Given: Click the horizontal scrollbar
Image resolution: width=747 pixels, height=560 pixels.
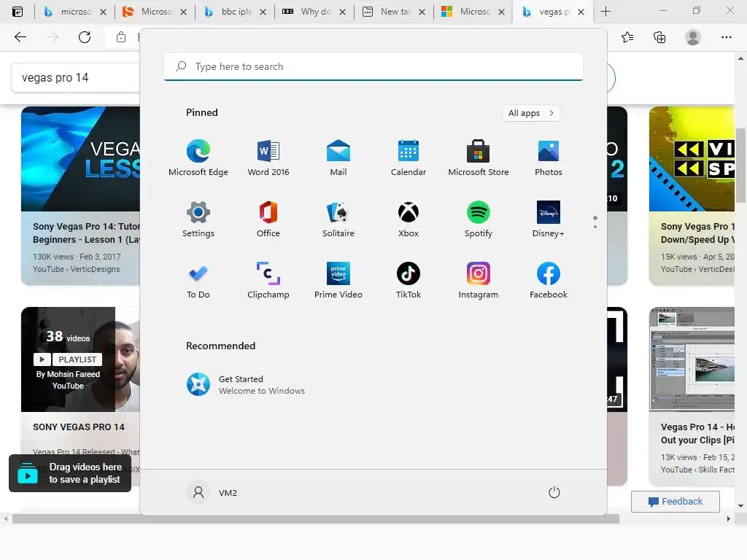Looking at the screenshot, I should 315,518.
